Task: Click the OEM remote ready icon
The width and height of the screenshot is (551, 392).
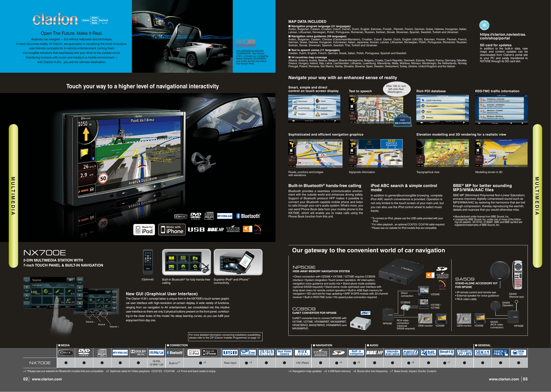Action: click(x=518, y=353)
